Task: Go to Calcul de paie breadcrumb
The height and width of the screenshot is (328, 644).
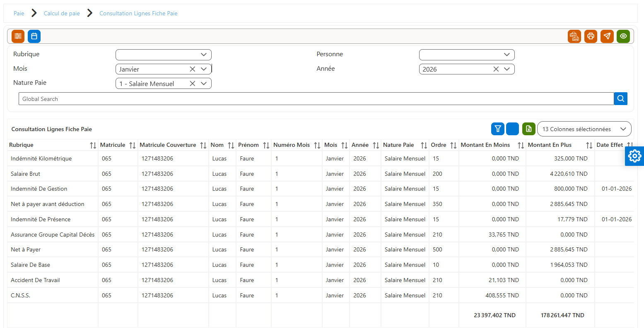Action: click(62, 13)
